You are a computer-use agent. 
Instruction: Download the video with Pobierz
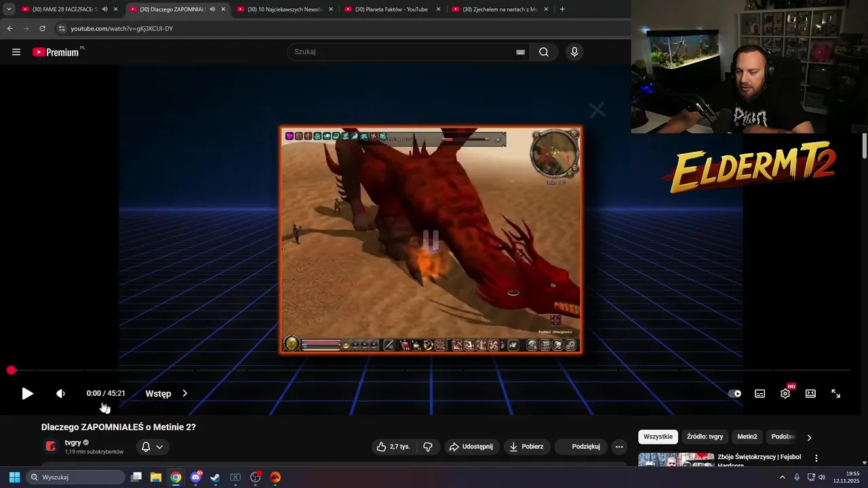(527, 447)
